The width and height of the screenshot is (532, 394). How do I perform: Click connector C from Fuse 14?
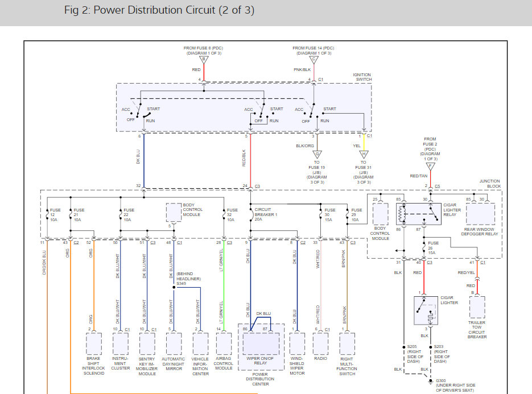tap(313, 59)
